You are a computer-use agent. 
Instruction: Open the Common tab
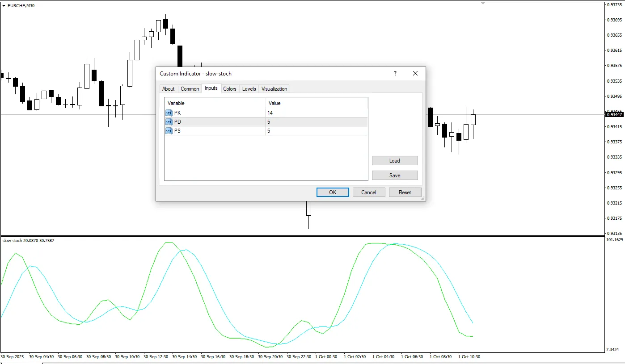point(190,89)
